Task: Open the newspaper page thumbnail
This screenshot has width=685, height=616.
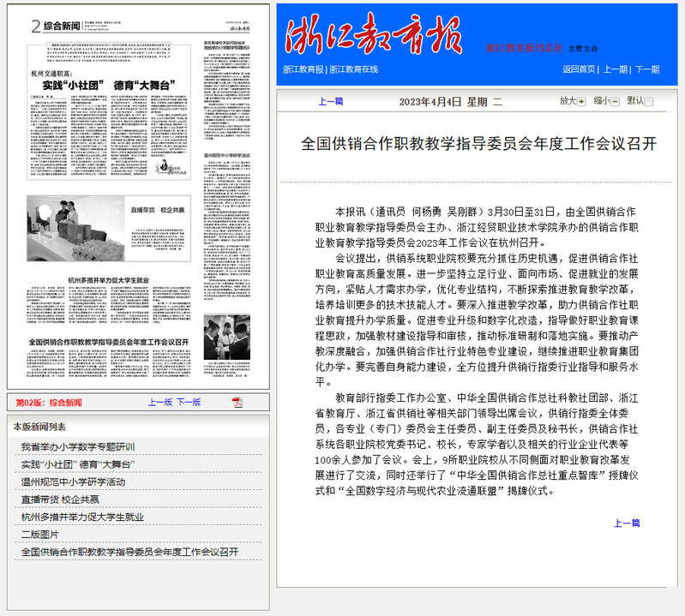Action: pyautogui.click(x=138, y=197)
